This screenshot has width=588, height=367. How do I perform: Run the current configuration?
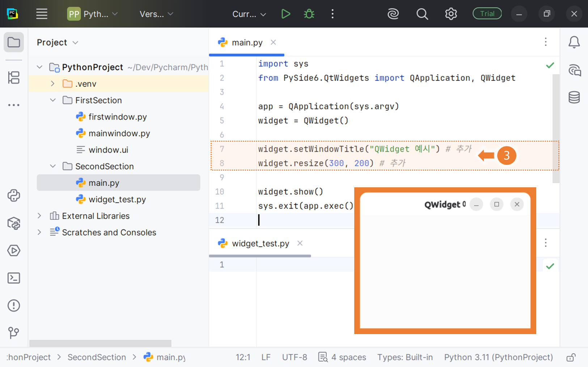285,14
